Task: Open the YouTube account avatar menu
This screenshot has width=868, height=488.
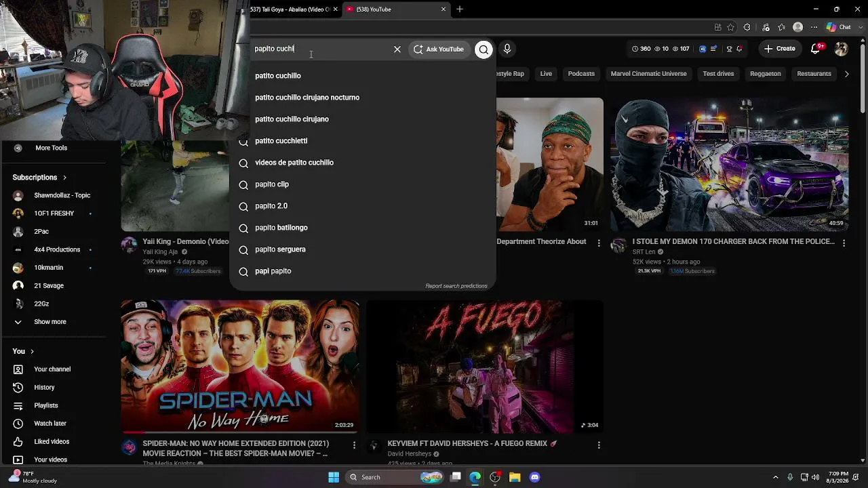Action: tap(841, 49)
